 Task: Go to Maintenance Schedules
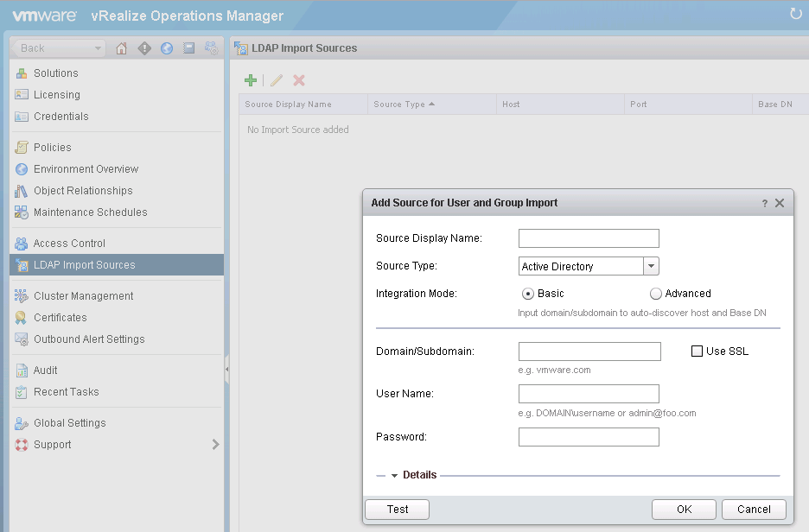(90, 212)
